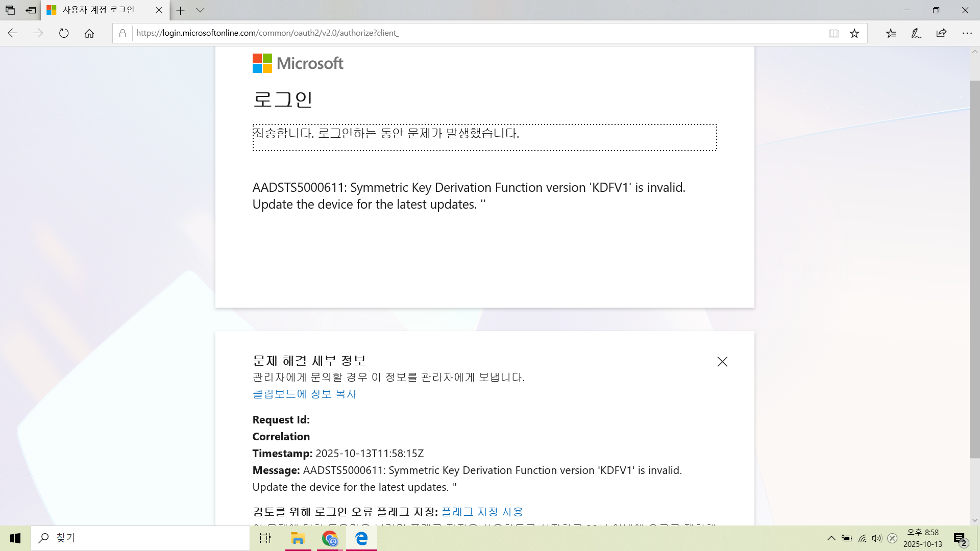Click the Edge taskbar icon
The image size is (980, 551).
361,538
